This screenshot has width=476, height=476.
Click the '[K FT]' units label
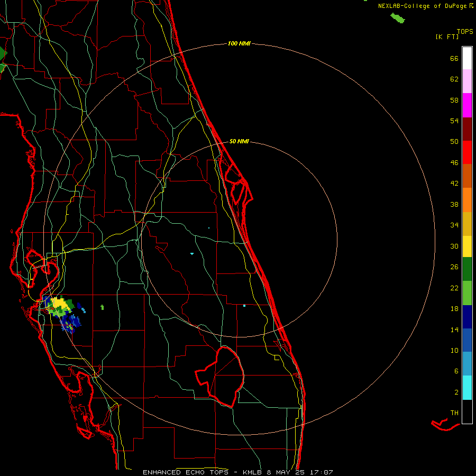tap(447, 36)
